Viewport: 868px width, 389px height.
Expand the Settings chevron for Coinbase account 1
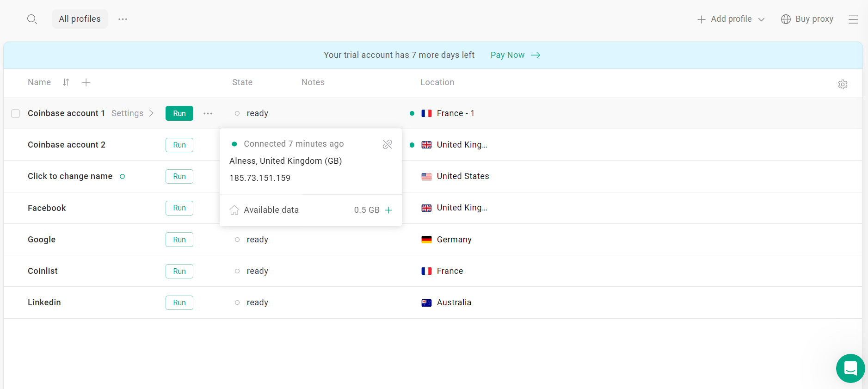151,113
